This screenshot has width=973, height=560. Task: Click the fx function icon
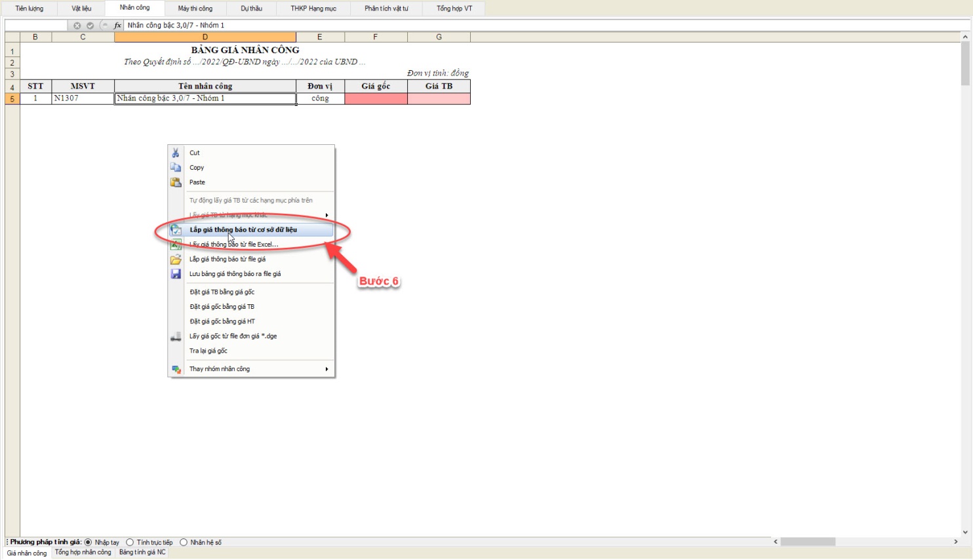tap(118, 26)
